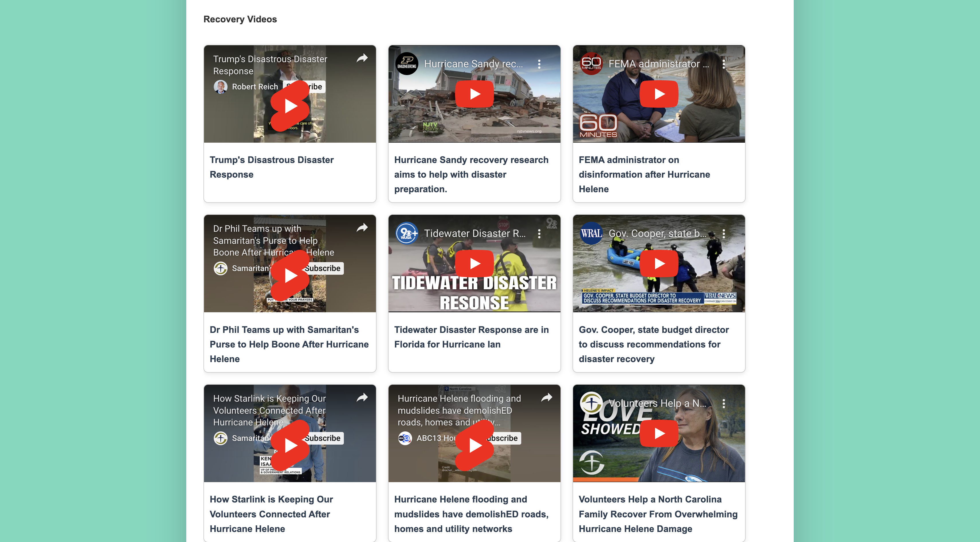
Task: Share the Dr Phil Samaritan's Purse video
Action: coord(362,228)
